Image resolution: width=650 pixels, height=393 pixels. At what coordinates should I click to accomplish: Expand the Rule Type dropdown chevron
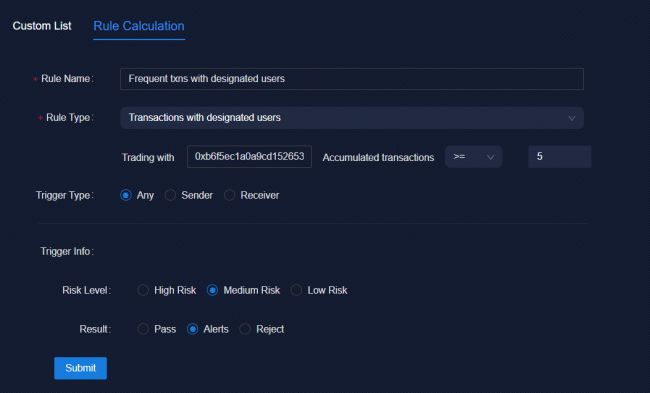pos(572,118)
